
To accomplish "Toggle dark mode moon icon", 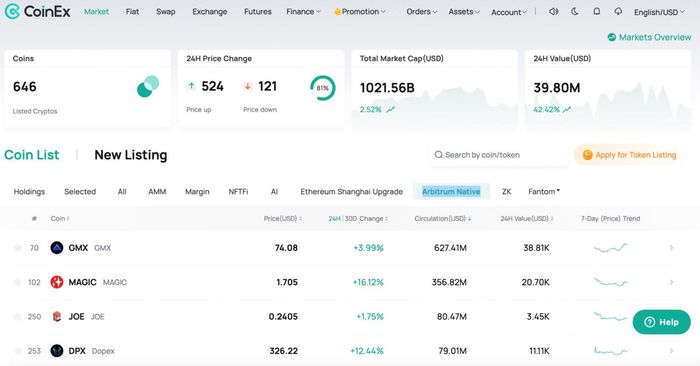I will pyautogui.click(x=575, y=12).
